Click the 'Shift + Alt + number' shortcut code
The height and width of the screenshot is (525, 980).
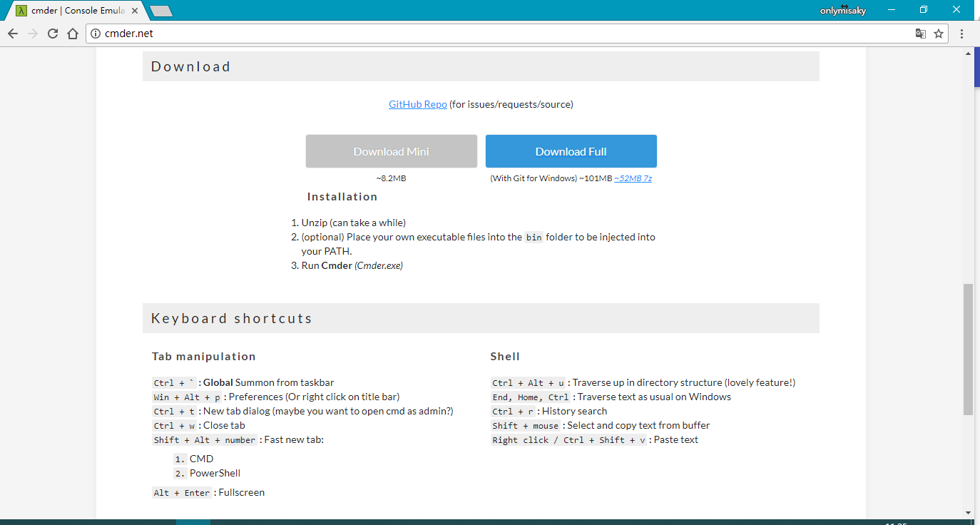205,440
